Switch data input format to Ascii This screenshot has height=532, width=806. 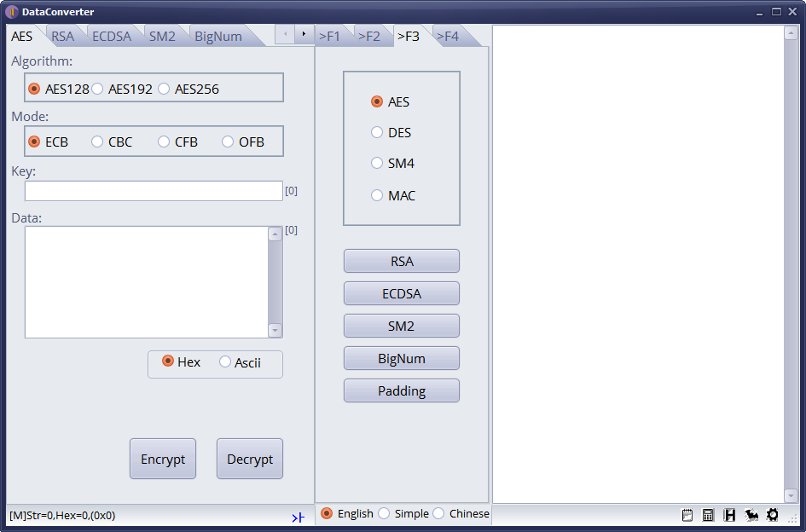pos(225,362)
